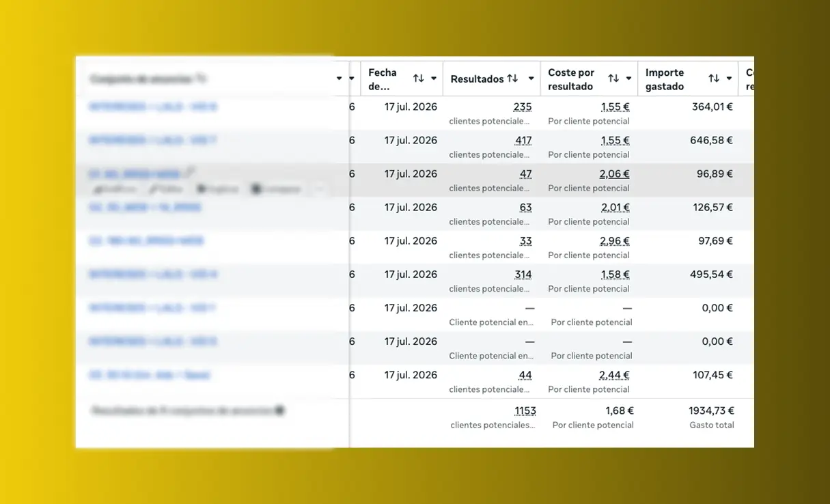The width and height of the screenshot is (830, 504).
Task: Expand the Resultados column dropdown arrow
Action: (531, 79)
